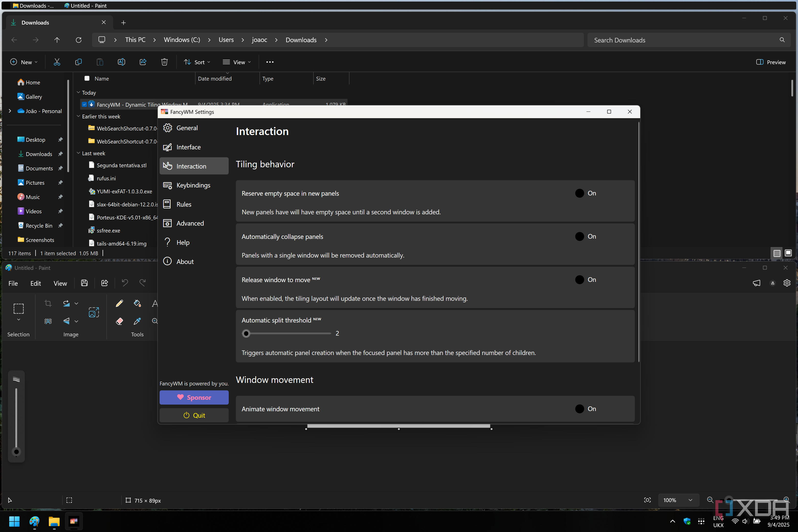The image size is (798, 532).
Task: Select the Fill bucket tool
Action: tap(137, 303)
